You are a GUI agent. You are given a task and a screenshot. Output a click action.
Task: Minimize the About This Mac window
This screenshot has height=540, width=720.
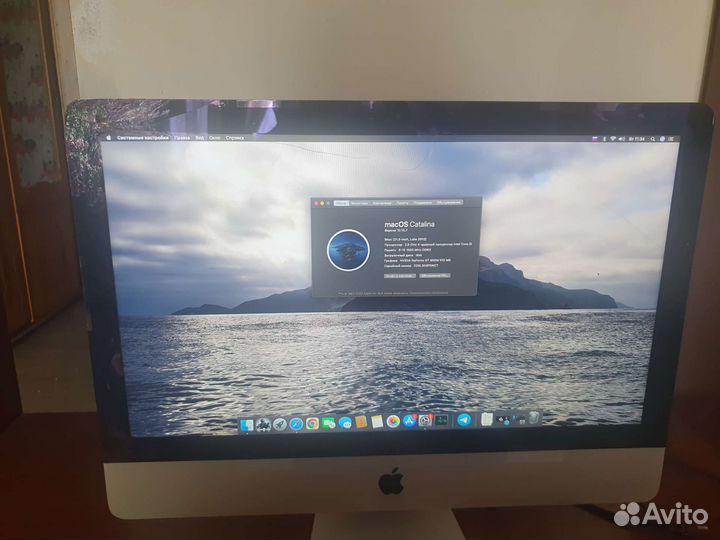[x=322, y=203]
